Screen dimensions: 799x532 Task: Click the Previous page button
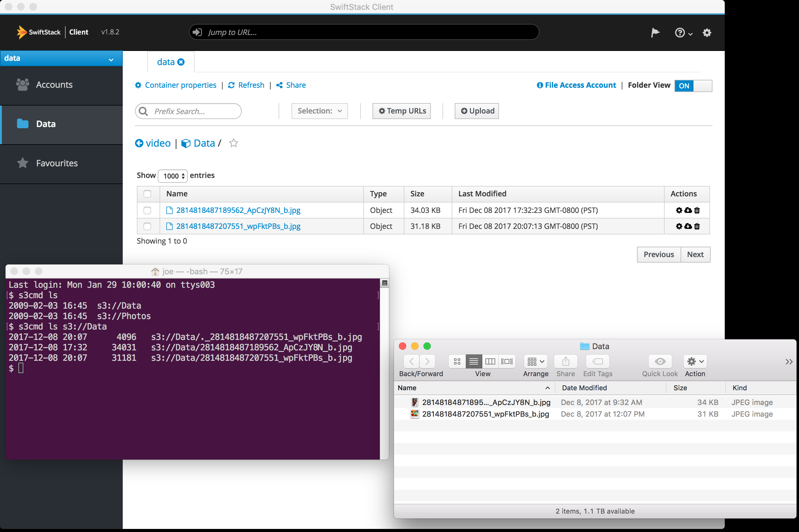658,254
